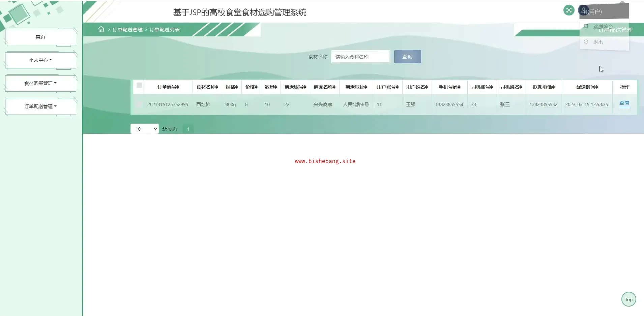Screen dimensions: 644x316
Task: Click the 查询 search button
Action: [x=407, y=57]
